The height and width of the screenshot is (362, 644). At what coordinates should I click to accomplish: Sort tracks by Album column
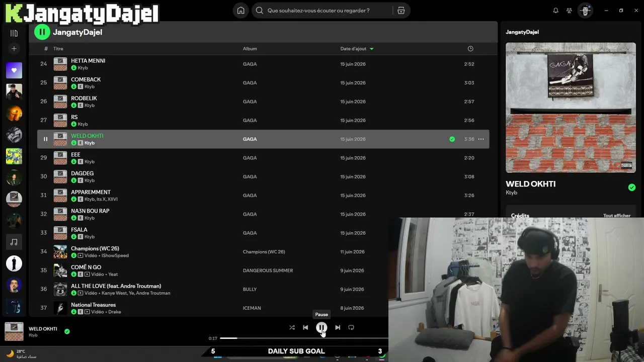pos(250,49)
